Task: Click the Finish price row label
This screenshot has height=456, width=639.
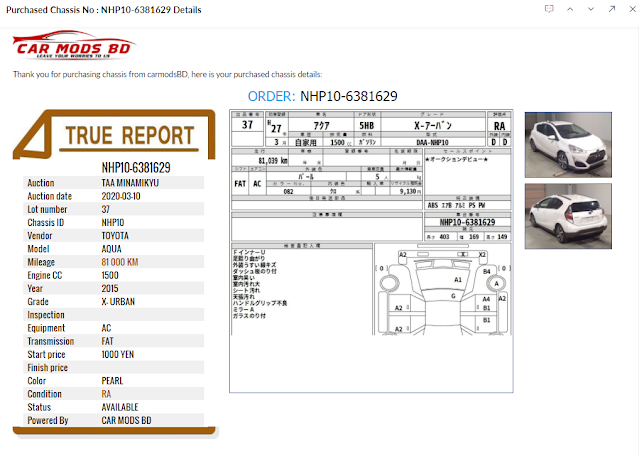Action: point(47,368)
